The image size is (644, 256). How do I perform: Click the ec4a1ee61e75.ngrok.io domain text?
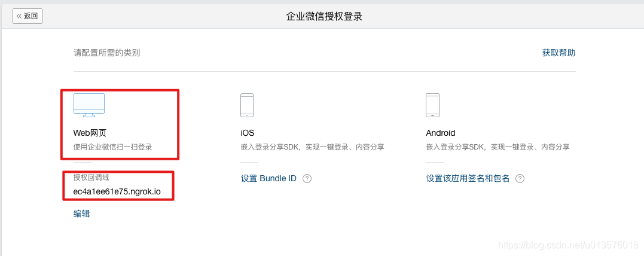117,191
